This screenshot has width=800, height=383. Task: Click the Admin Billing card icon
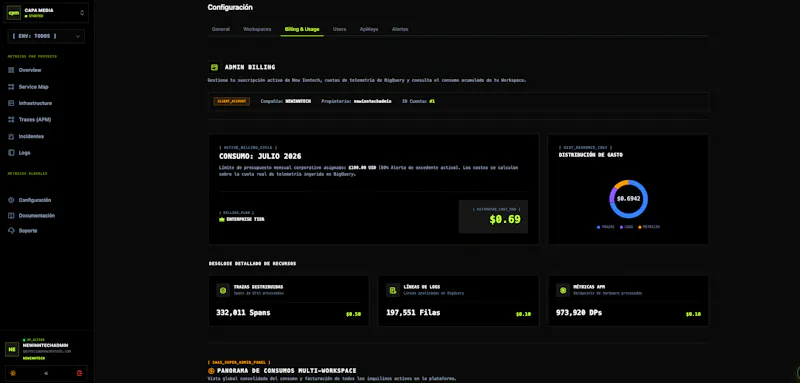[x=214, y=67]
